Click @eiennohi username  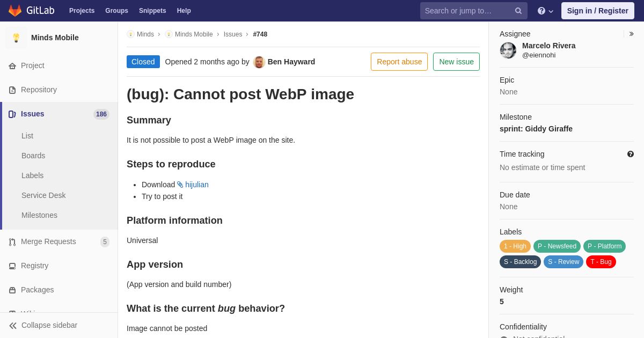(539, 55)
